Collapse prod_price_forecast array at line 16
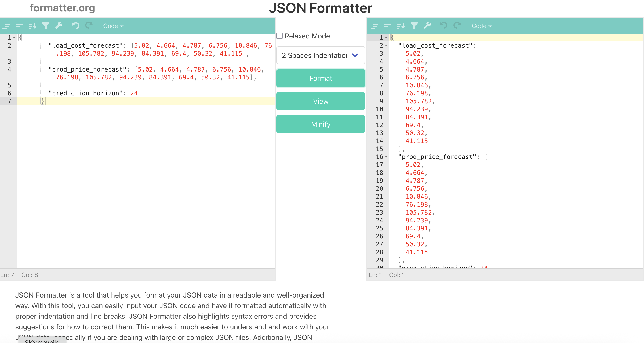The image size is (644, 343). 386,157
